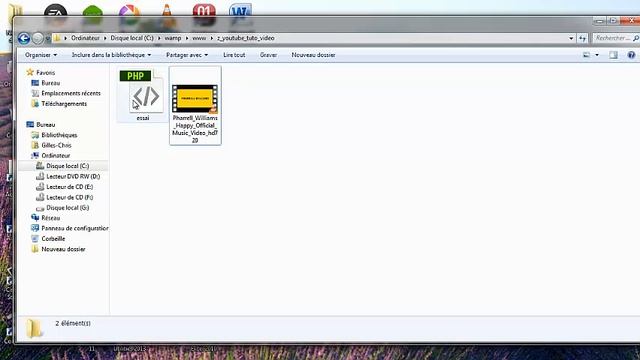Select Favoris in the navigation pane
Screen dimensions: 640x360
click(x=45, y=73)
